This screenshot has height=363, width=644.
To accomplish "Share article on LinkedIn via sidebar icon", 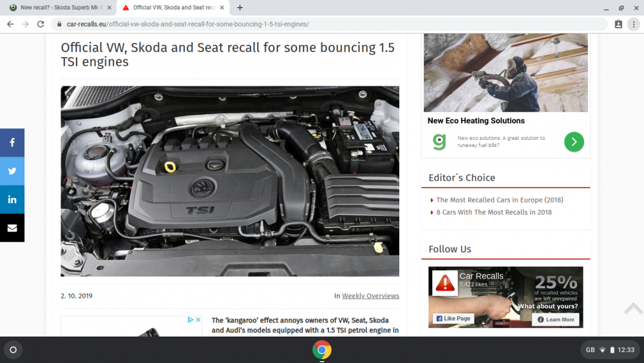I will pyautogui.click(x=12, y=199).
